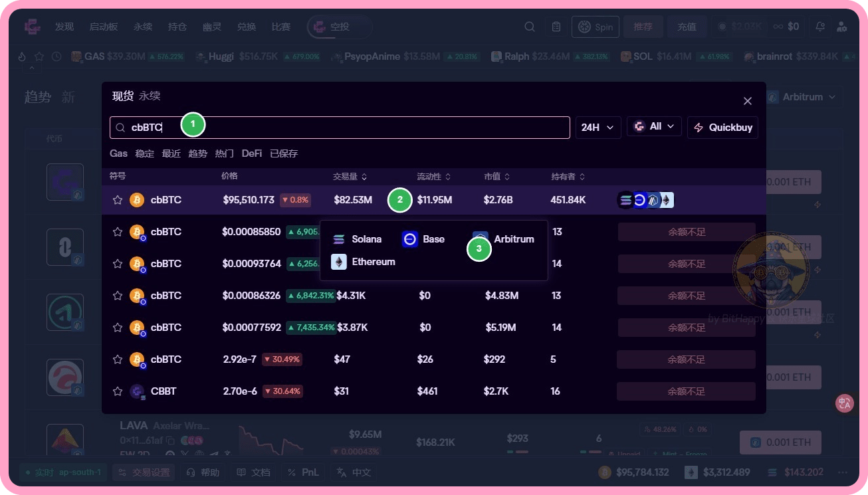Sort by 市值 column header
This screenshot has width=868, height=495.
point(497,177)
